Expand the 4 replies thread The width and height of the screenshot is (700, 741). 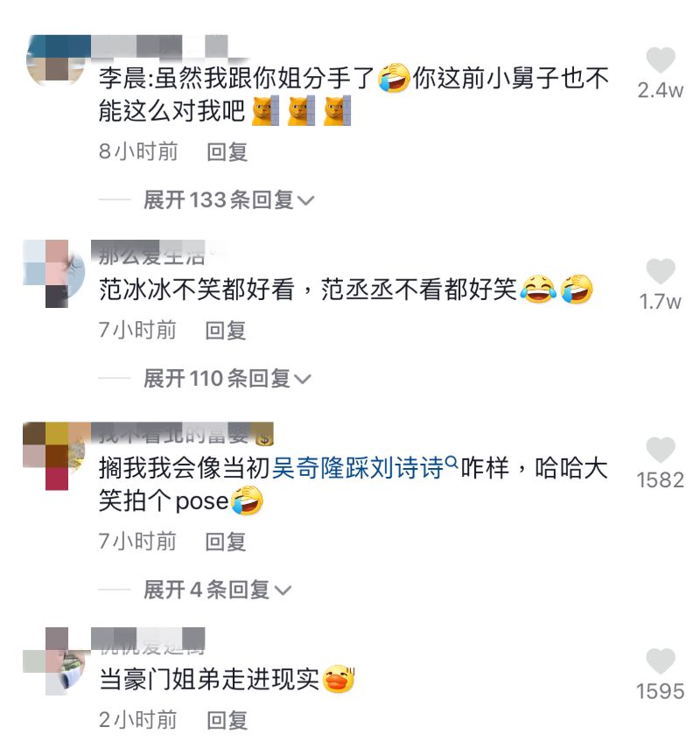pos(217,590)
